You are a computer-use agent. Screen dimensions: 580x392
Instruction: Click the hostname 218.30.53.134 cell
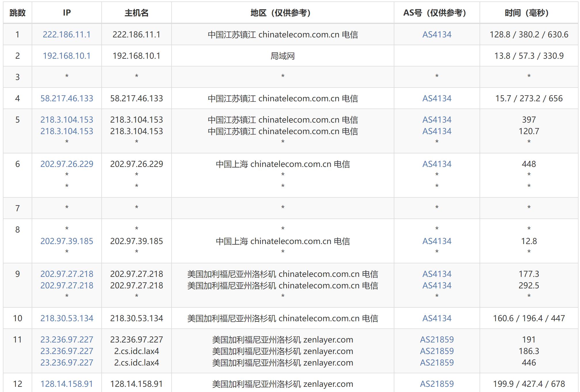[136, 318]
